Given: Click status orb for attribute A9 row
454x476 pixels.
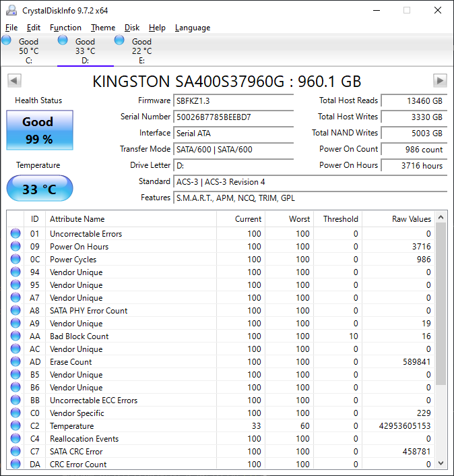Looking at the screenshot, I should pos(15,323).
